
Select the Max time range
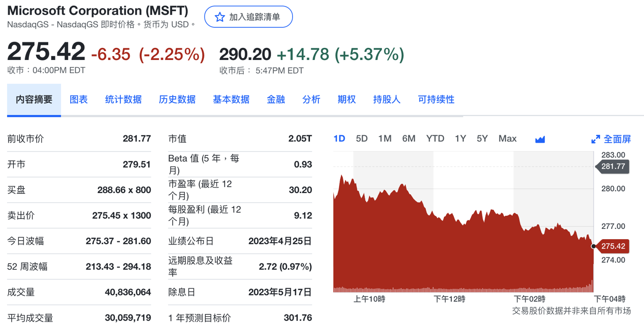pyautogui.click(x=507, y=139)
